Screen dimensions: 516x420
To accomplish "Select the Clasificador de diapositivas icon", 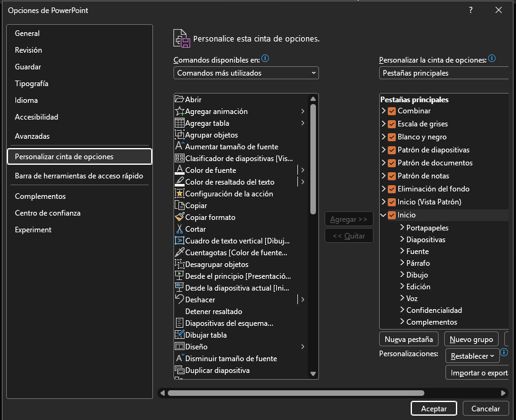I will 180,158.
